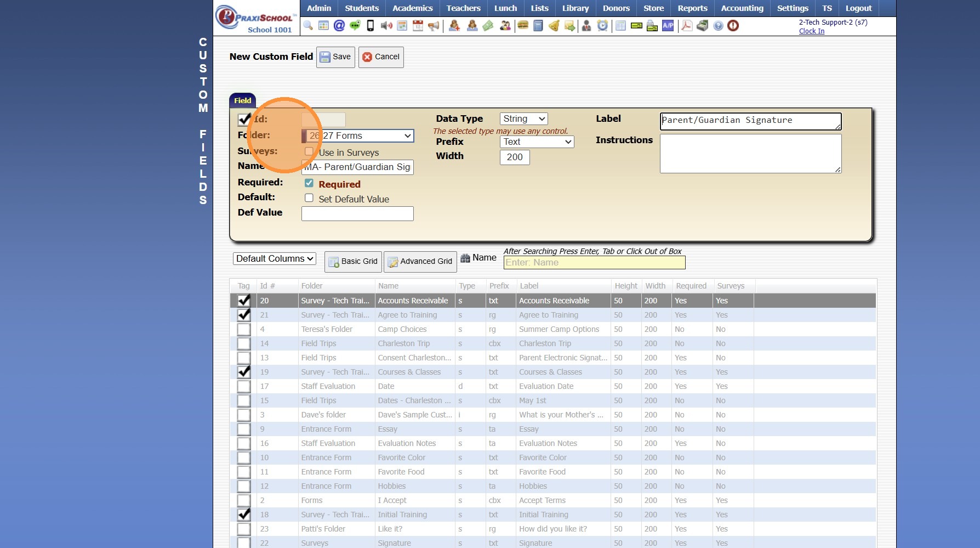The height and width of the screenshot is (548, 980).
Task: Click the Def Value input field
Action: pos(357,214)
